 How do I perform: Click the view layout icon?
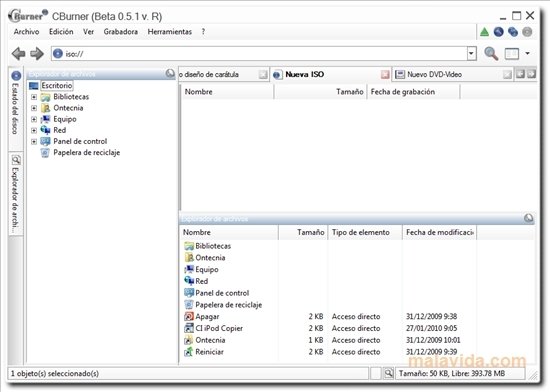tap(511, 54)
